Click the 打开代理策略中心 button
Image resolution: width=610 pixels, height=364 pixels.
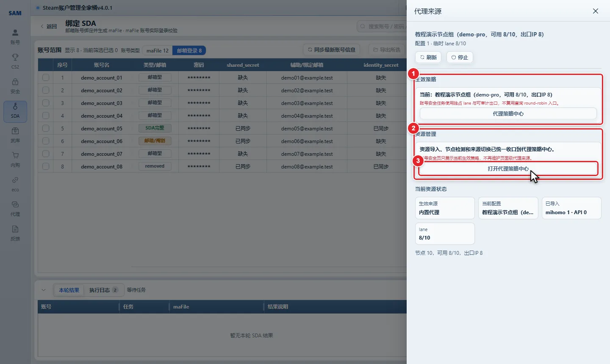pyautogui.click(x=508, y=168)
